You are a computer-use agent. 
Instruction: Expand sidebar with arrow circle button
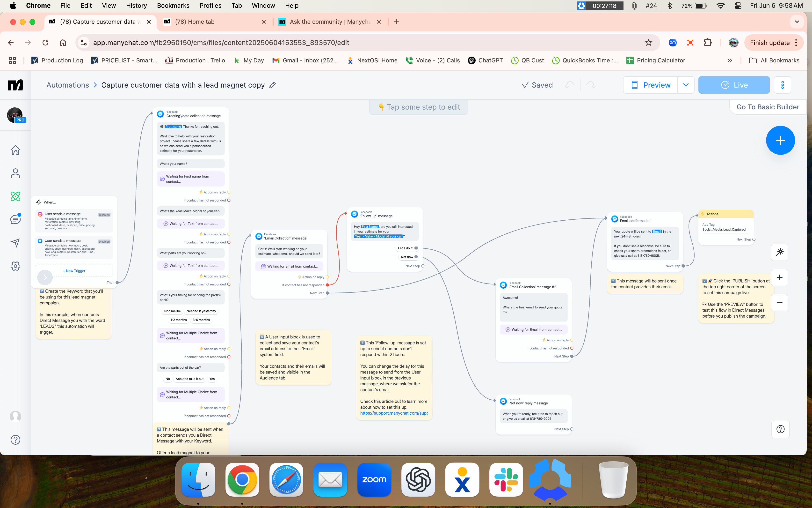[45, 277]
